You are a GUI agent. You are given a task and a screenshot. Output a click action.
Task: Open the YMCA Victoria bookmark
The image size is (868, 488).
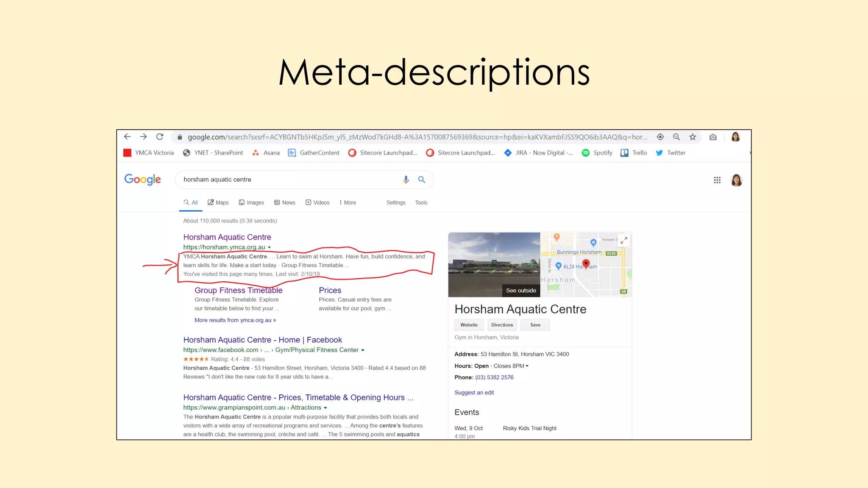click(149, 153)
